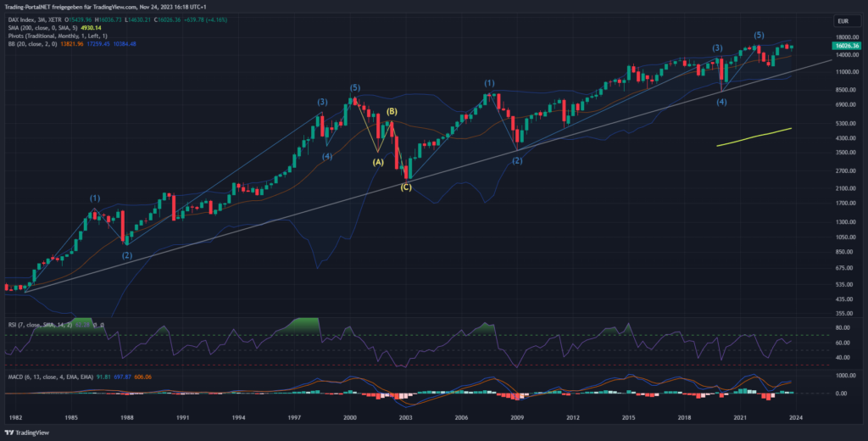Screen dimensions: 868x441
Task: Click the (3) wave label near 1998
Action: 322,102
